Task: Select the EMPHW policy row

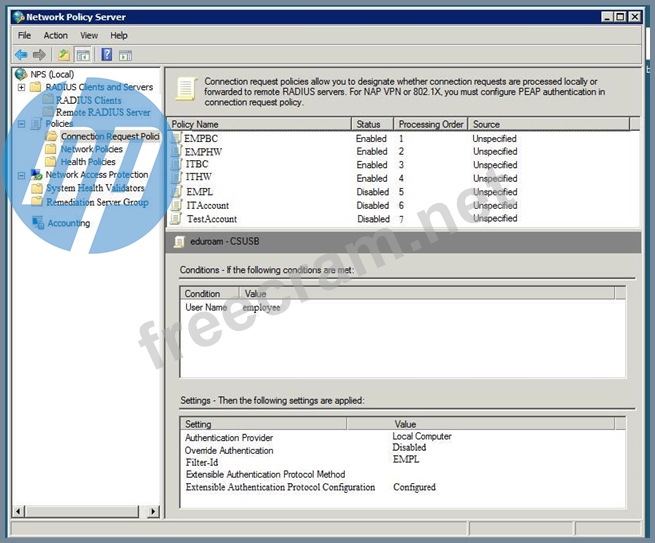Action: (404, 152)
